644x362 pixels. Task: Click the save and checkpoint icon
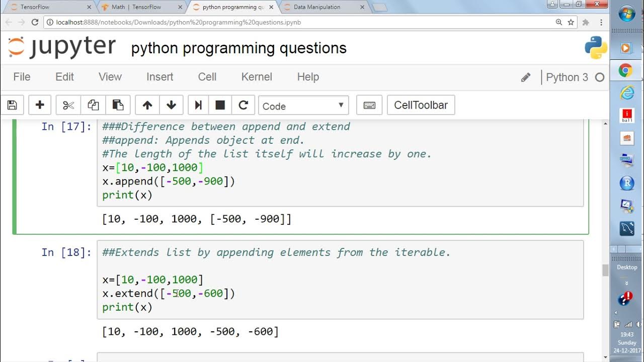point(12,105)
